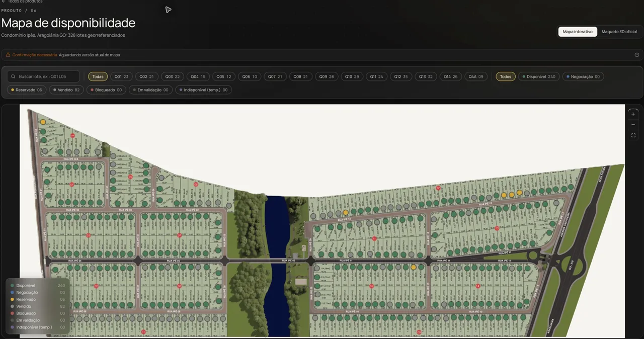Click the Em validação row in the map legend
The height and width of the screenshot is (339, 644).
tap(38, 320)
